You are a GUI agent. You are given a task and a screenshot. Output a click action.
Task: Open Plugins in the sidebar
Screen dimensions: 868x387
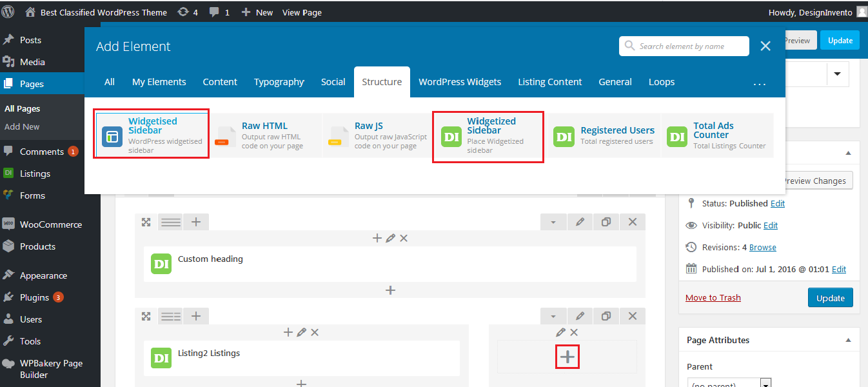pyautogui.click(x=34, y=297)
